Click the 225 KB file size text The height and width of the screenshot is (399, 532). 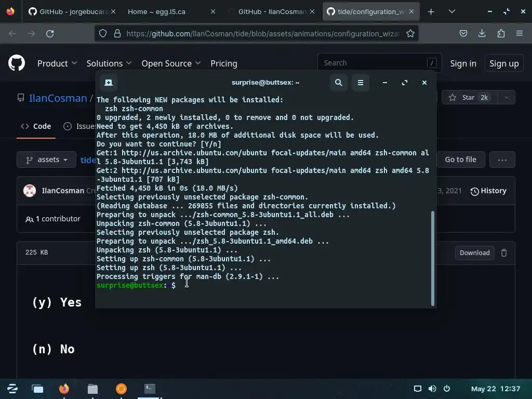click(37, 252)
